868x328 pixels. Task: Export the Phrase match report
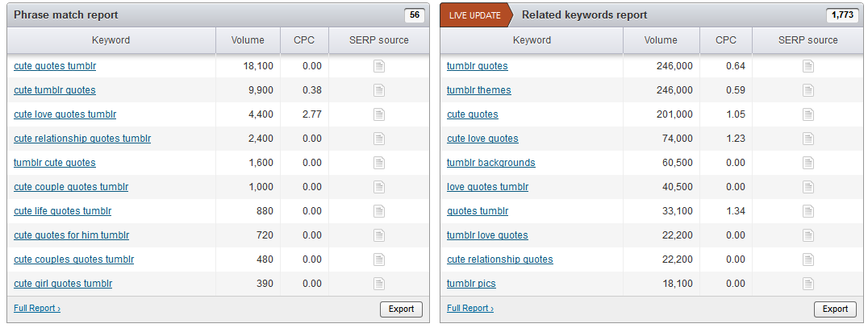click(402, 309)
